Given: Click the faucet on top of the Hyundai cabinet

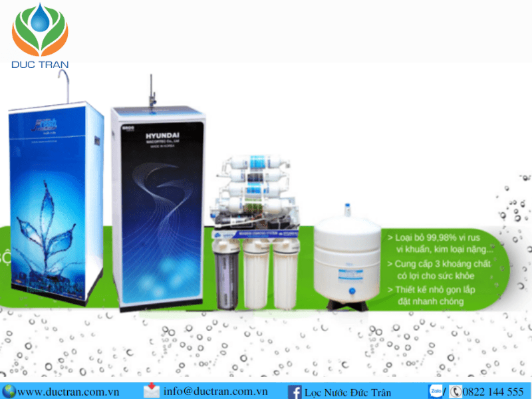Looking at the screenshot, I should (152, 90).
